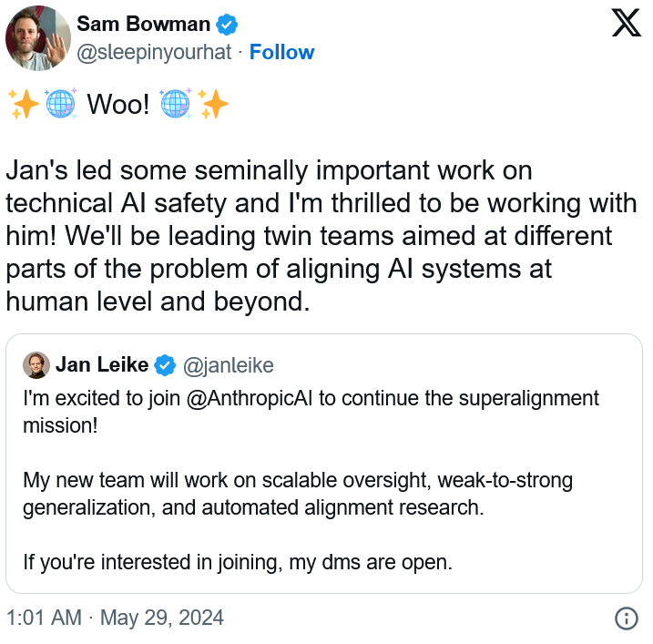
Task: Open the quoted tweet about scalable oversight
Action: [x=324, y=464]
